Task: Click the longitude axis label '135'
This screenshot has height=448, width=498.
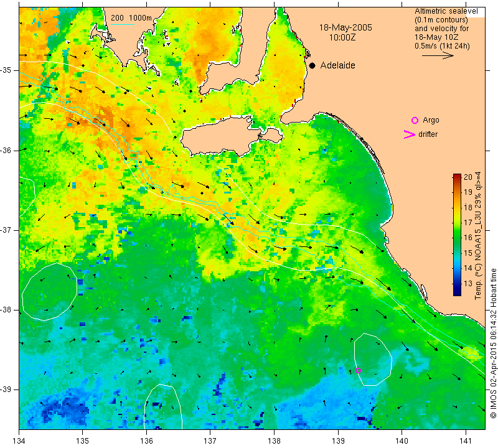Action: (x=83, y=441)
